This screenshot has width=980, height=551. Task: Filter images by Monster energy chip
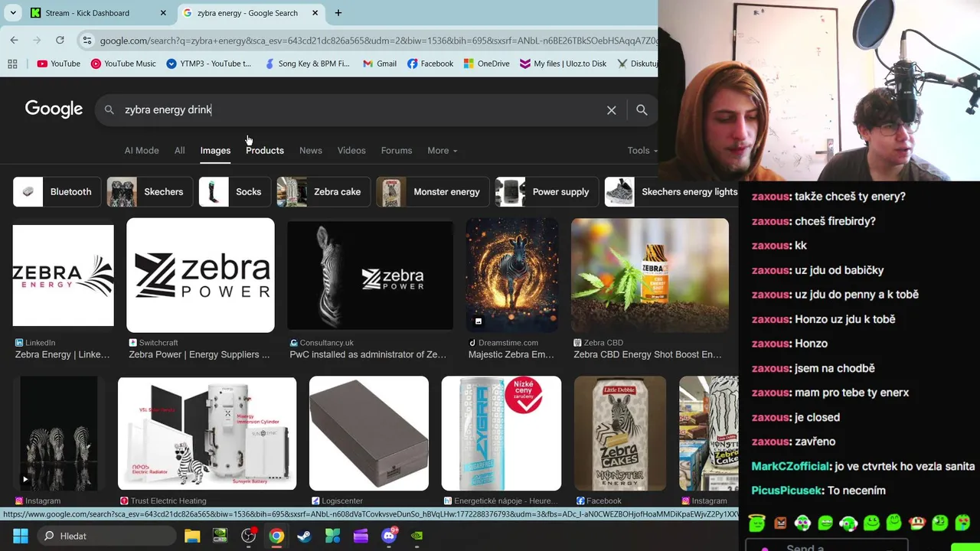click(433, 192)
